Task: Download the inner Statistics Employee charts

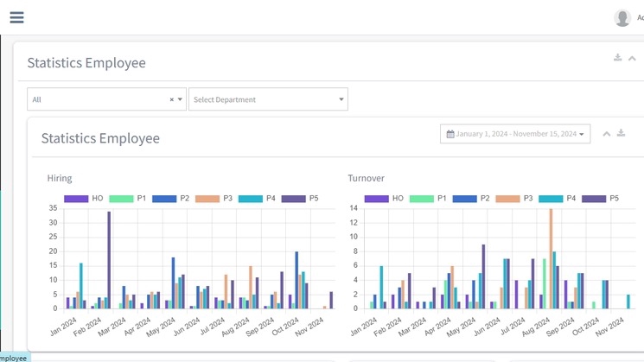Action: pyautogui.click(x=621, y=133)
